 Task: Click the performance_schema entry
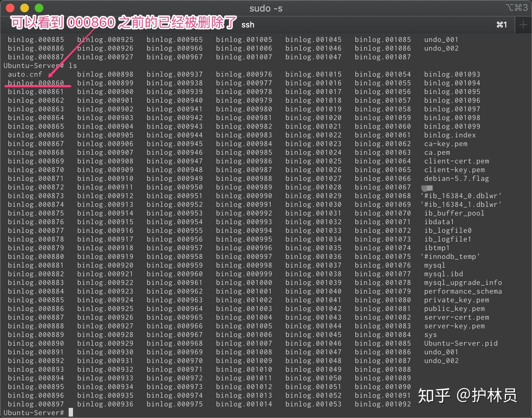[x=463, y=291]
